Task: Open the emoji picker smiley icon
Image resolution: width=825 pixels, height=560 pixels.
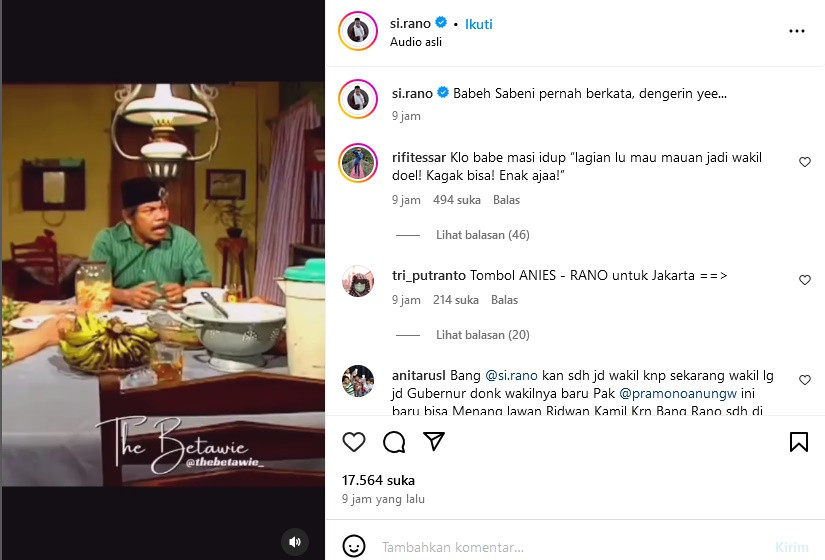Action: coord(354,546)
